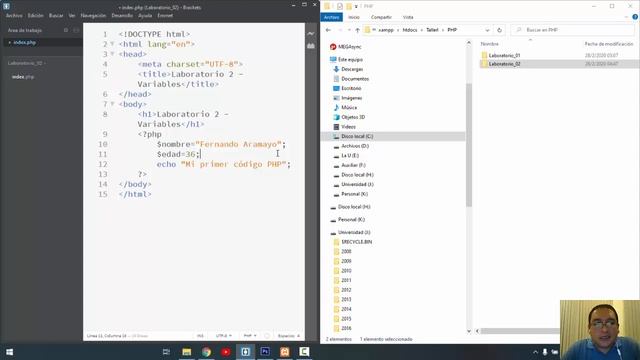Open the Ayuda menu in Brackets
This screenshot has height=360, width=640.
pos(145,16)
